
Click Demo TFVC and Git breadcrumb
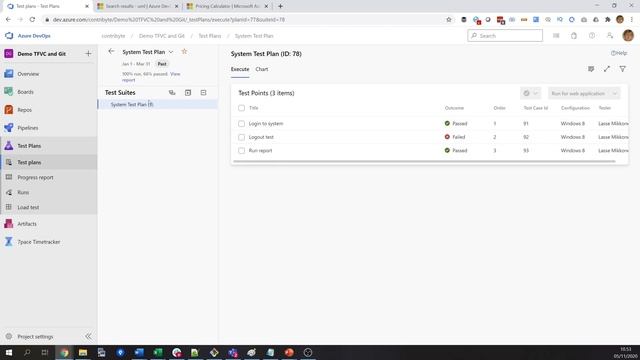pos(162,36)
